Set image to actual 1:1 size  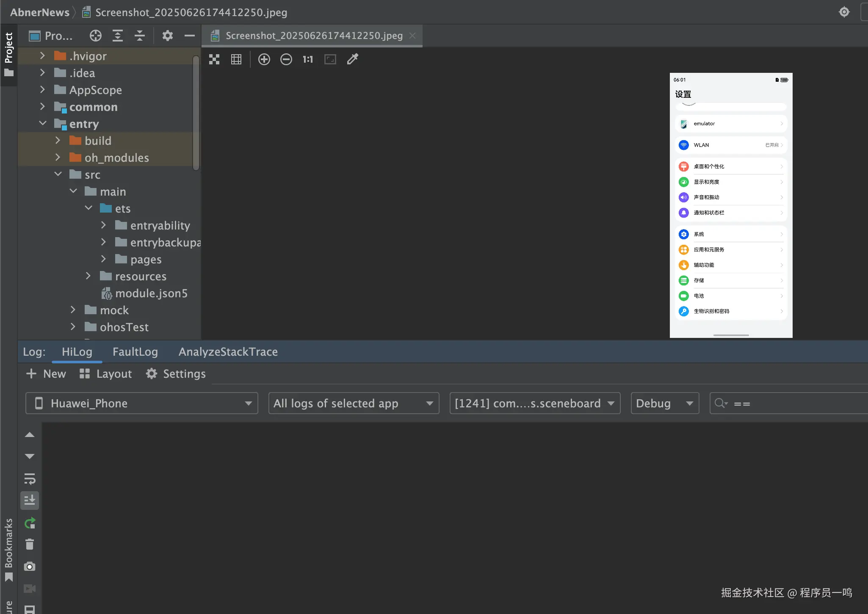pyautogui.click(x=308, y=59)
